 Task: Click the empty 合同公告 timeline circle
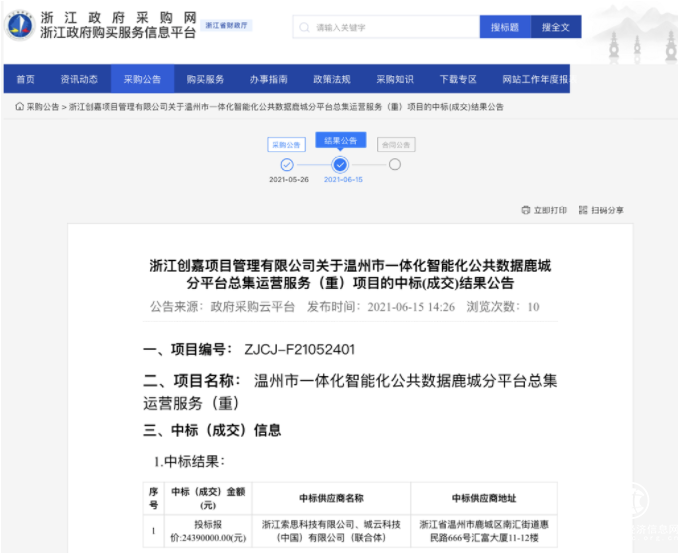pos(395,165)
